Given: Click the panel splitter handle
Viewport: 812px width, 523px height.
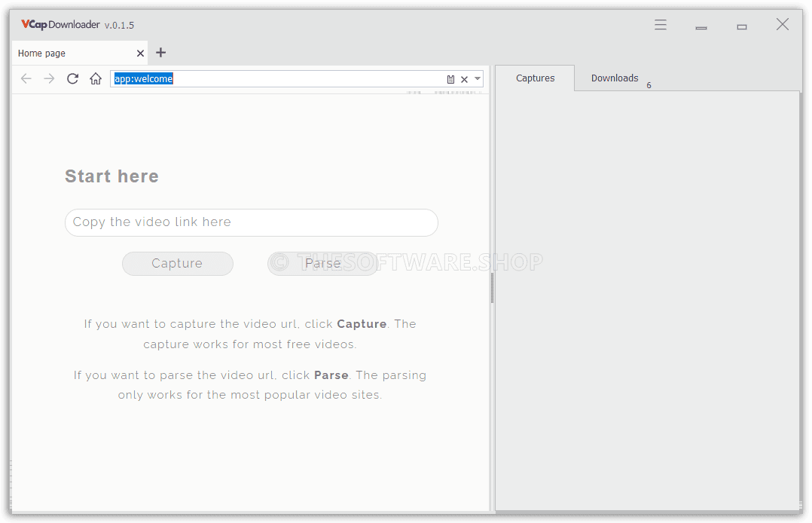Looking at the screenshot, I should [x=492, y=288].
